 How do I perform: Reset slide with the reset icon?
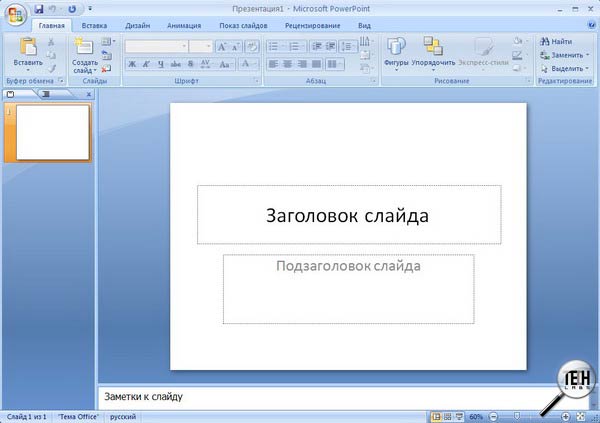click(x=107, y=55)
